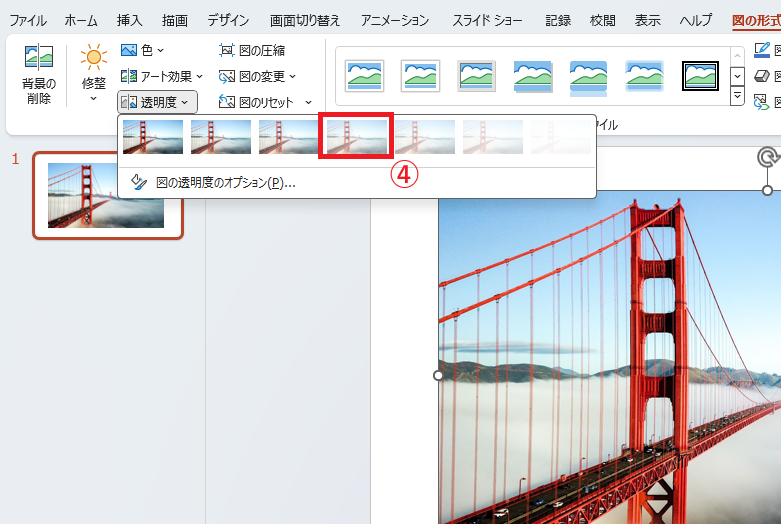Click the 背景の削除 button
Viewport: 781px width, 524px height.
(39, 74)
